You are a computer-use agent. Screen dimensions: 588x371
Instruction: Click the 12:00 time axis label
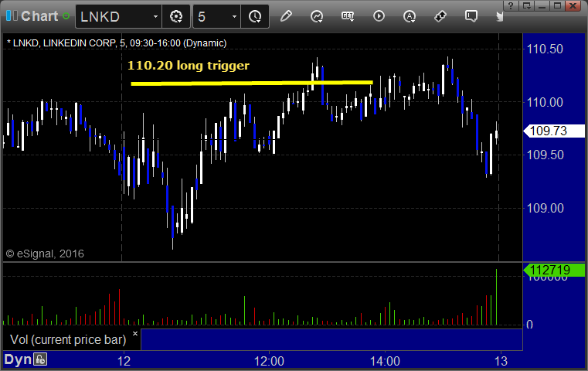269,361
